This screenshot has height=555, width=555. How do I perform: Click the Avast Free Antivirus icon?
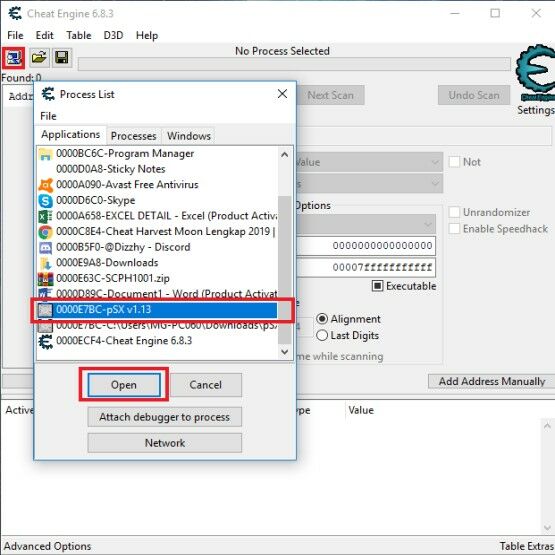pos(45,185)
